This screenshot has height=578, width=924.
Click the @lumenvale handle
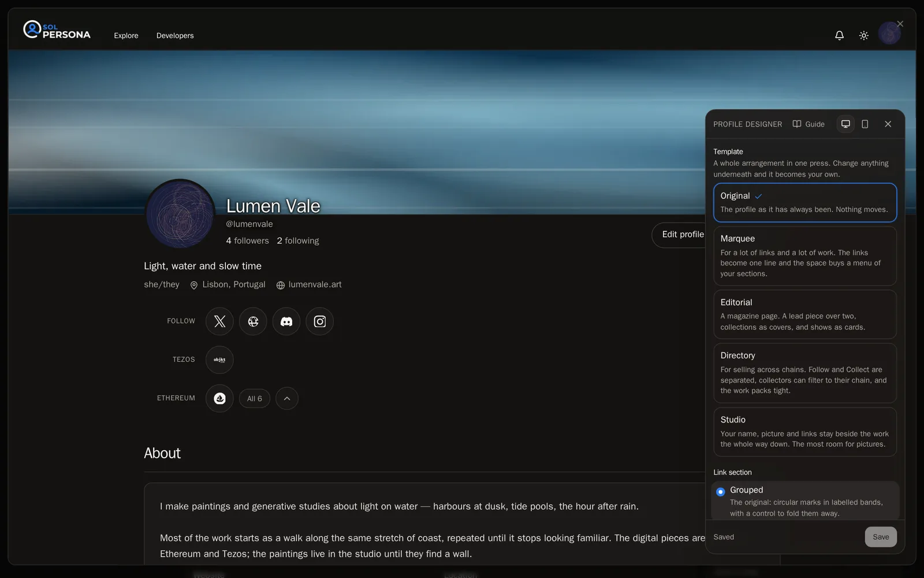coord(249,224)
